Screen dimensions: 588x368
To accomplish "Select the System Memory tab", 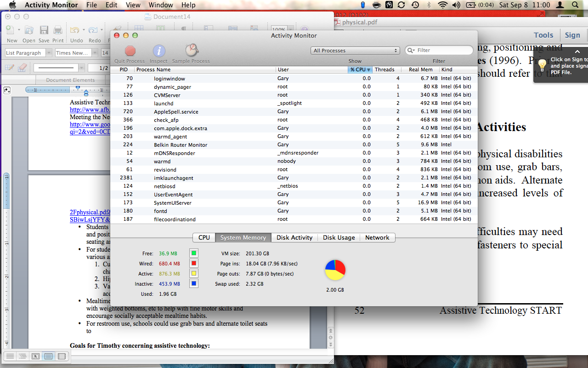I will pos(243,237).
